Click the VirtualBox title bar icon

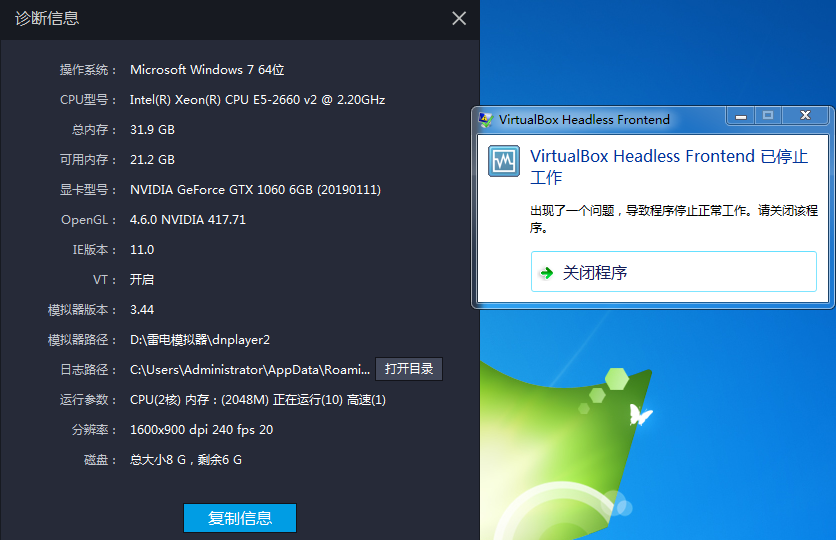tap(486, 119)
